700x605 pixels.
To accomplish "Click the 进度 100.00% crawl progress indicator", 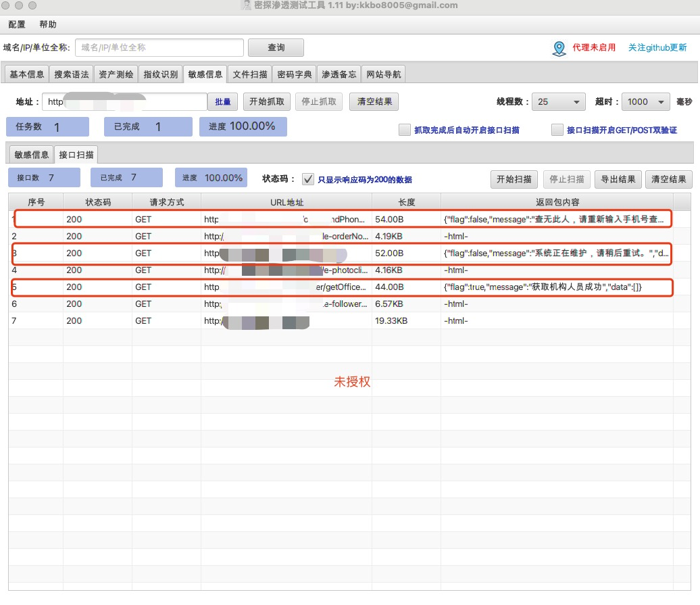I will (243, 127).
